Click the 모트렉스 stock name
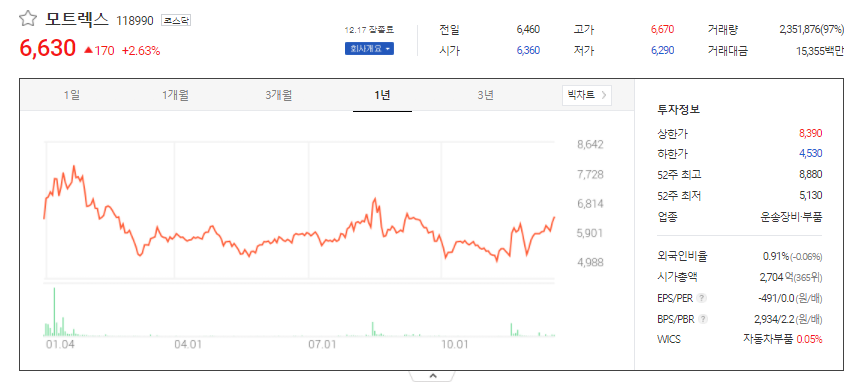The width and height of the screenshot is (858, 388). tap(77, 20)
